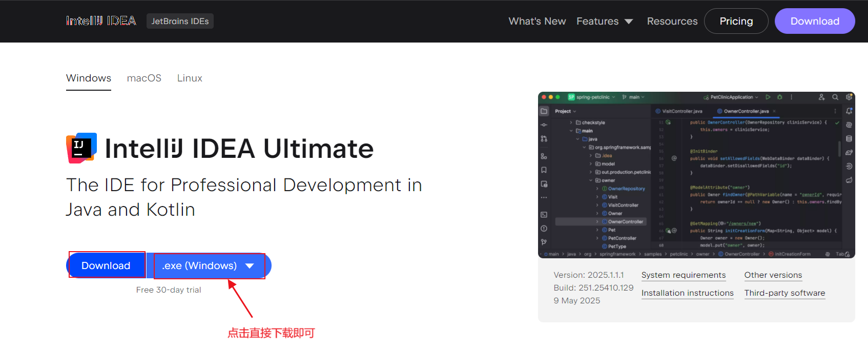This screenshot has width=868, height=349.
Task: Click the Notifications bell icon in IDE preview
Action: click(x=849, y=111)
